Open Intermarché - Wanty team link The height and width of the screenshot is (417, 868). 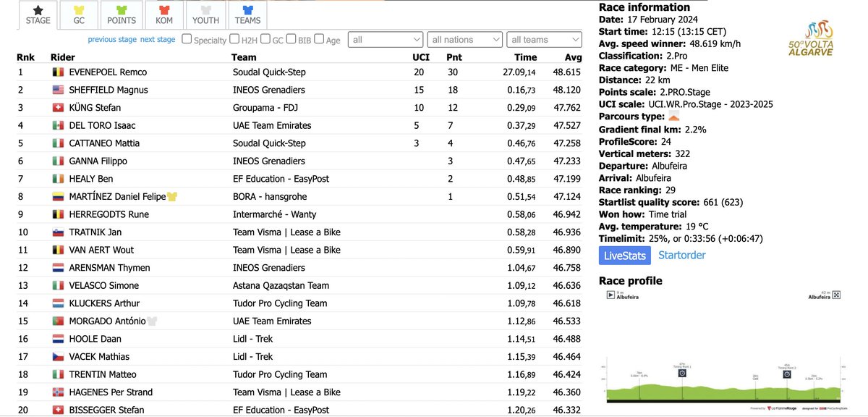pos(274,214)
